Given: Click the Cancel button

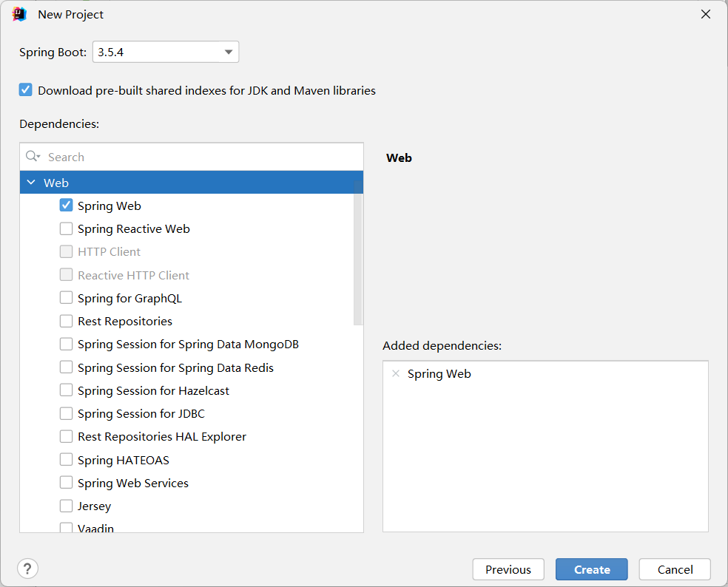Looking at the screenshot, I should (x=675, y=569).
